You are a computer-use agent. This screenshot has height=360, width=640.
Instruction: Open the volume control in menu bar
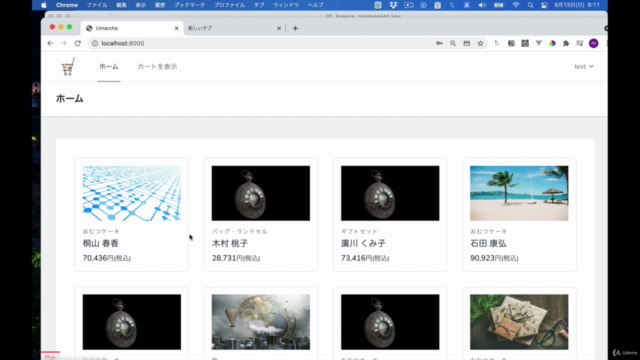tap(482, 5)
